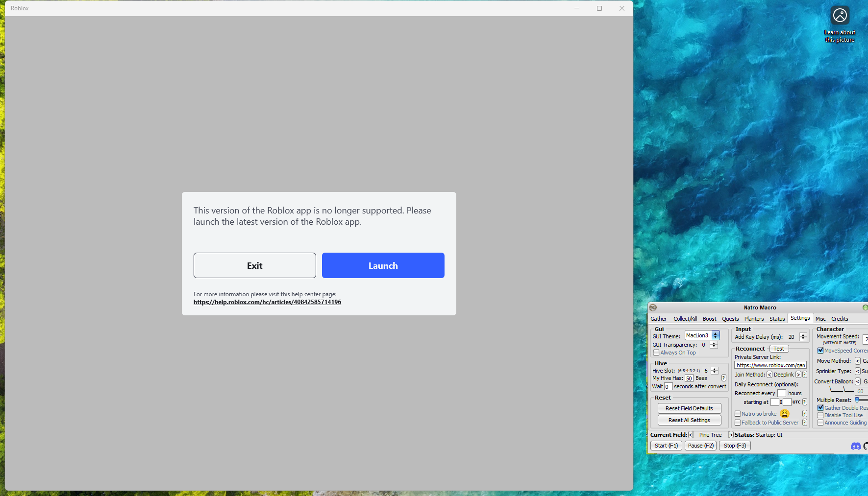Viewport: 868px width, 496px height.
Task: Open help for 'My Hive Has' bees
Action: 723,378
